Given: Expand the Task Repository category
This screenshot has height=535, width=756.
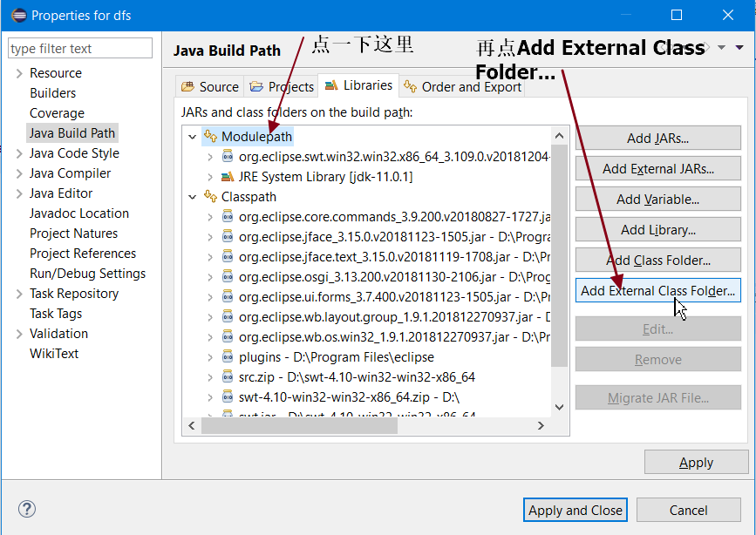Looking at the screenshot, I should point(19,294).
